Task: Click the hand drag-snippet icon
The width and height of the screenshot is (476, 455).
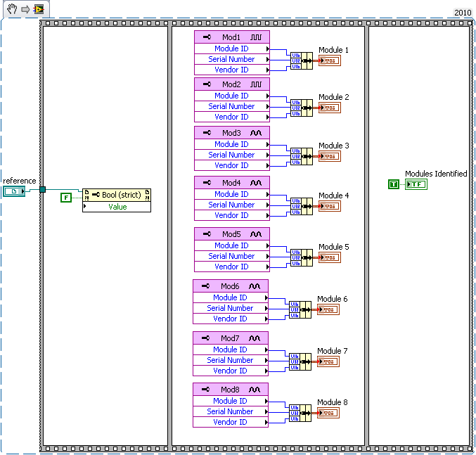Action: [12, 9]
